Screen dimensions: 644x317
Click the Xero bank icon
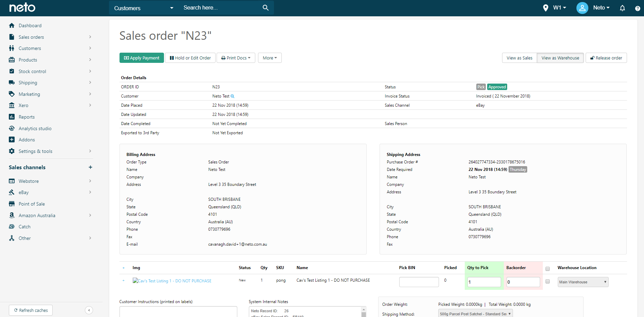click(x=12, y=105)
